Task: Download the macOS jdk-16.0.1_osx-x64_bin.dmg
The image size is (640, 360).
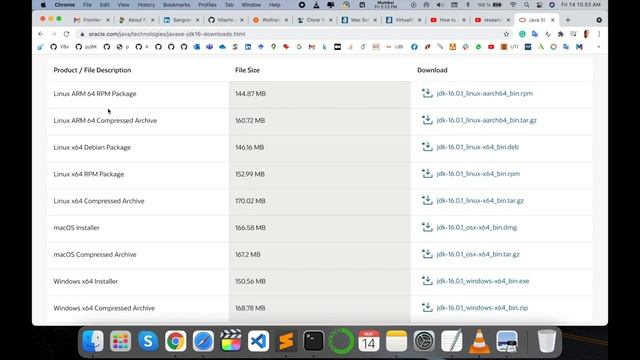Action: 477,227
